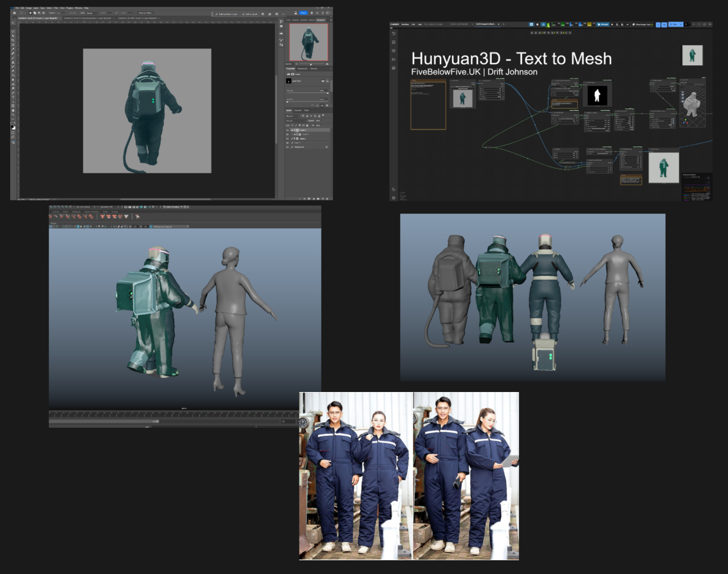
Task: Toggle the mask visibility eye in Properties
Action: pos(322,106)
